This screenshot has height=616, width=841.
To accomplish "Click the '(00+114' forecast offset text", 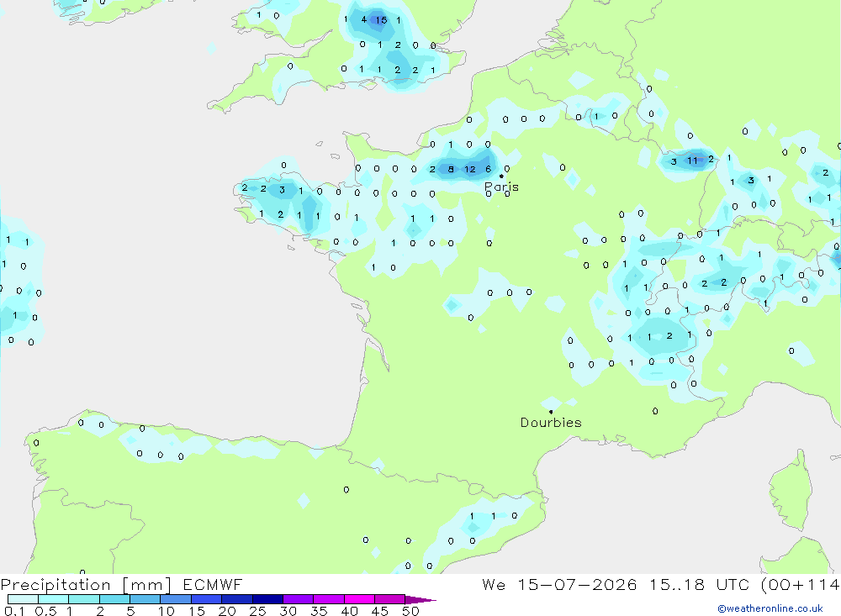I will tap(801, 584).
